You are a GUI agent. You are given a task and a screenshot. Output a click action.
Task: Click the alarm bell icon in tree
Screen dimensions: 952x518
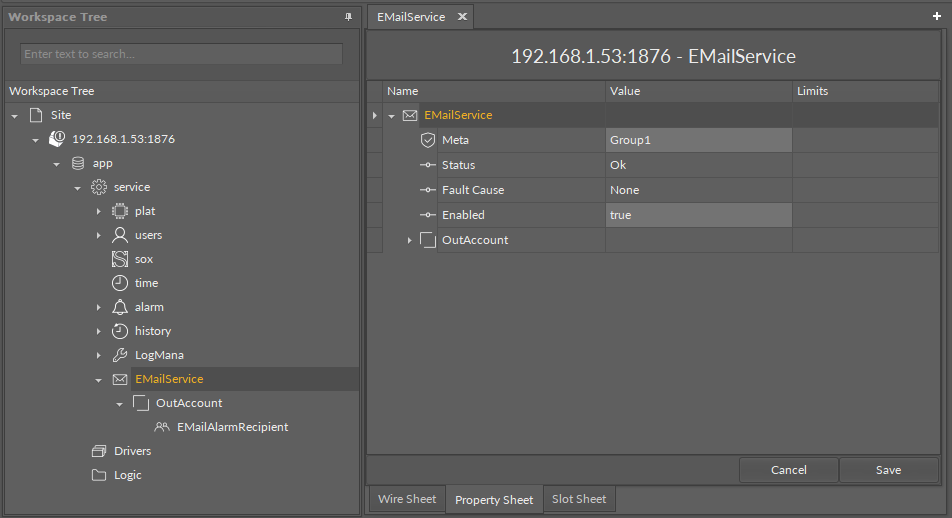tap(119, 307)
